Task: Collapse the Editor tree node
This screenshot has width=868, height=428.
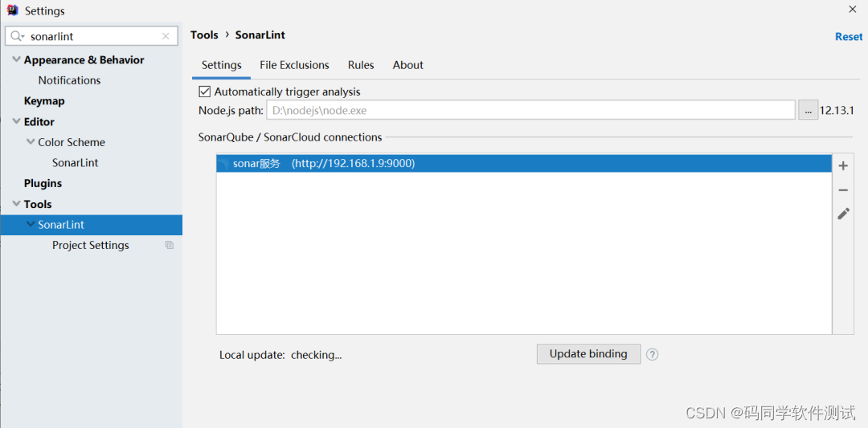Action: point(17,121)
